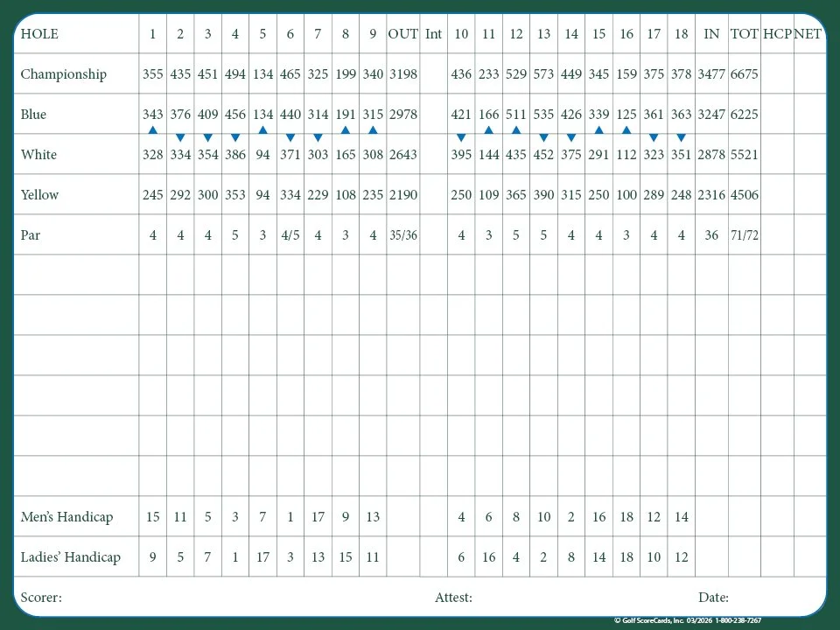840x630 pixels.
Task: Click Blue yardage 511 for hole 12
Action: 516,114
